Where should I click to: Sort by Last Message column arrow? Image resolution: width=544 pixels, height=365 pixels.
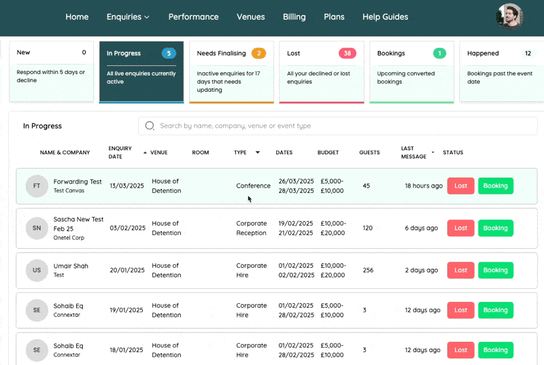pos(433,152)
